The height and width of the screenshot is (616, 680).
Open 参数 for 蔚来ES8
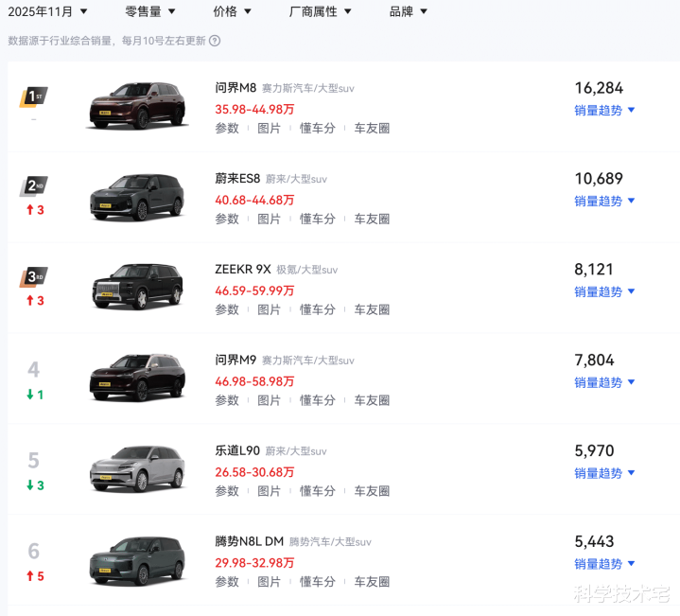[x=227, y=219]
